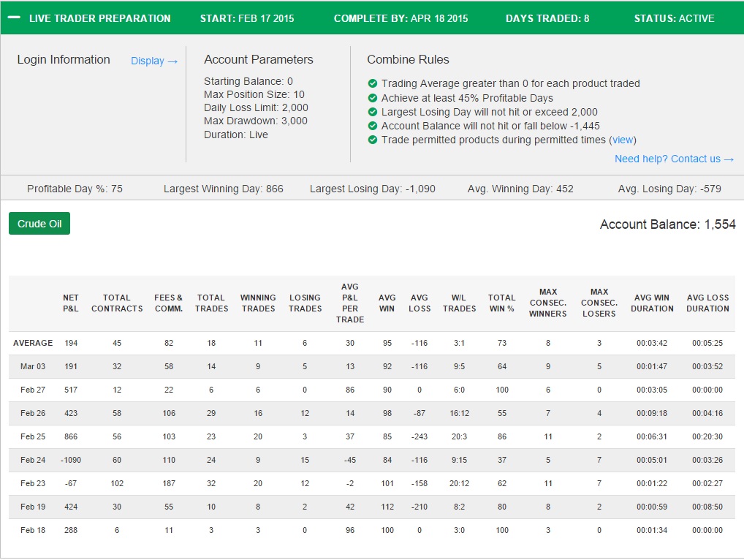The image size is (744, 560).
Task: Click the Largest Losing Day: -1,090 stat
Action: 373,189
